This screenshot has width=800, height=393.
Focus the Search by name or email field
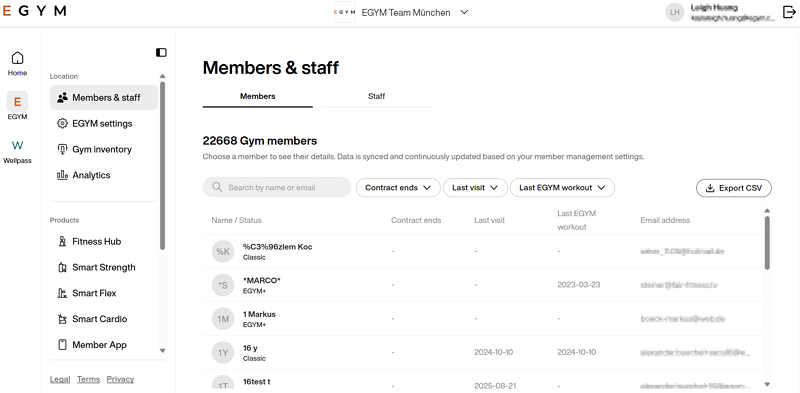pyautogui.click(x=277, y=187)
